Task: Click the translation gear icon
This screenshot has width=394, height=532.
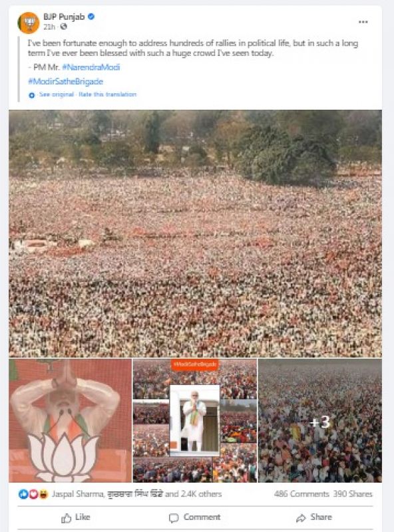Action: coord(31,95)
